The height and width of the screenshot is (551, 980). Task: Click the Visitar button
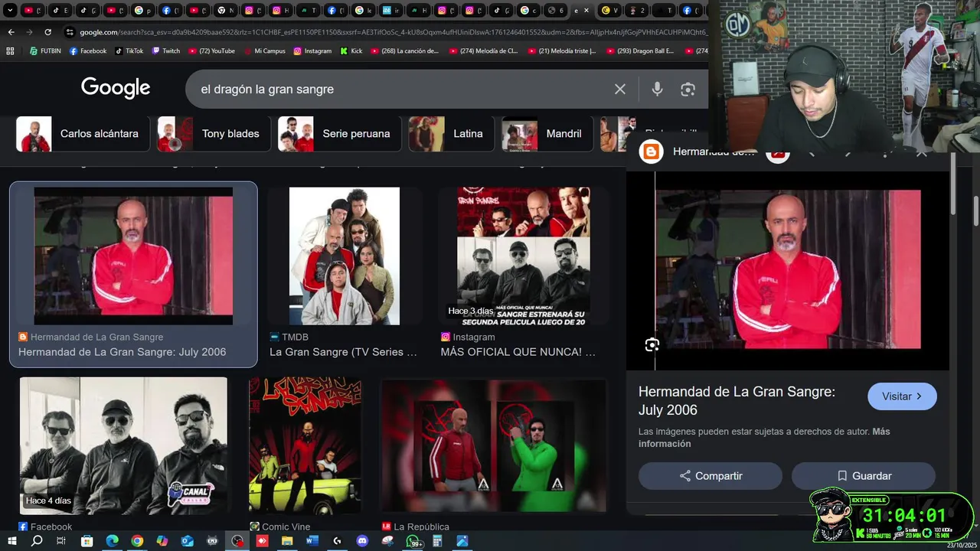[x=902, y=396]
